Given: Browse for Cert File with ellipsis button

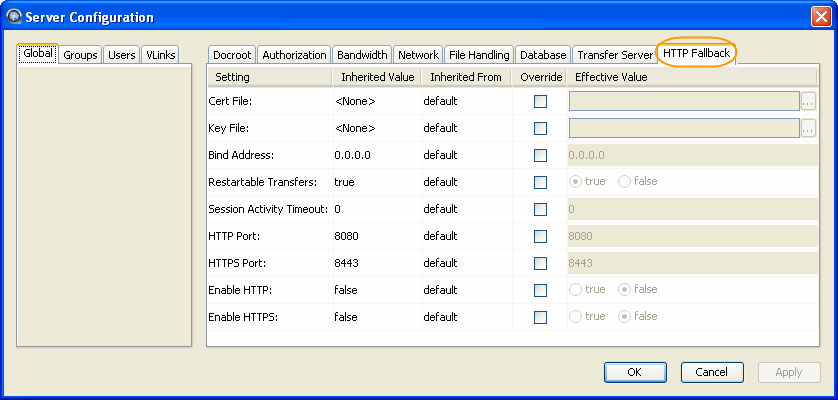Looking at the screenshot, I should [x=808, y=101].
